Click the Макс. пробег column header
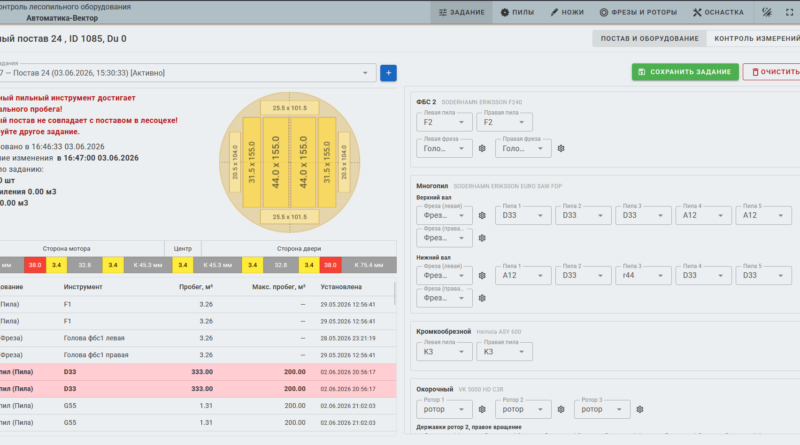Image resolution: width=800 pixels, height=445 pixels. pos(279,287)
